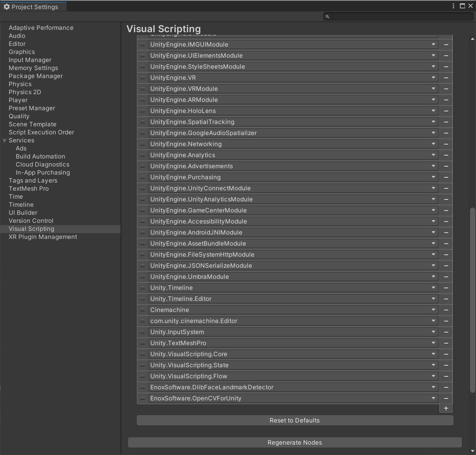Select Version Control category
Screen dimensions: 476x455
(31, 221)
